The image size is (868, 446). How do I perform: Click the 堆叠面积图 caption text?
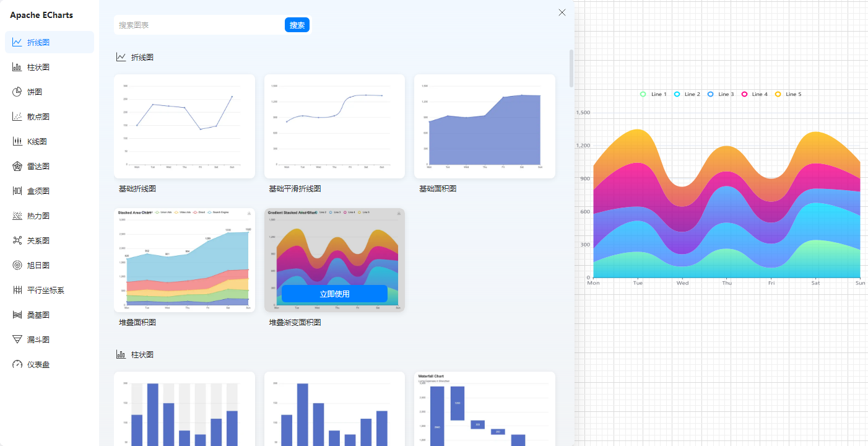[137, 322]
